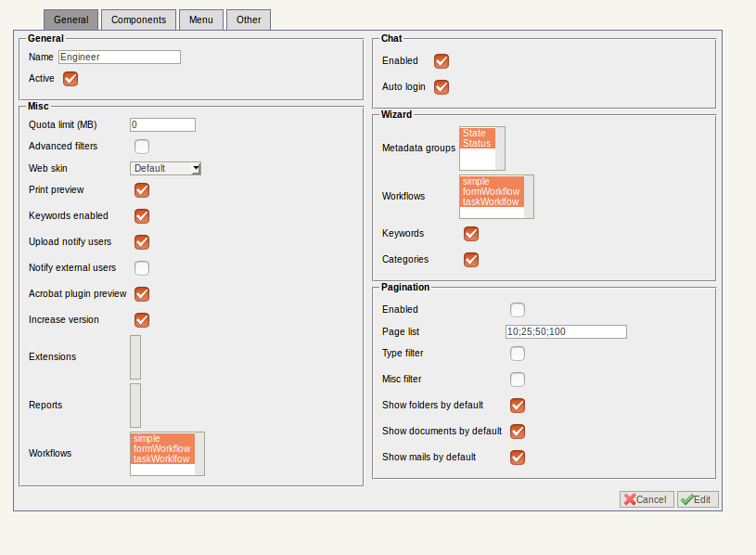Enable Advanced filters
Image resolution: width=756 pixels, height=555 pixels.
[x=141, y=146]
